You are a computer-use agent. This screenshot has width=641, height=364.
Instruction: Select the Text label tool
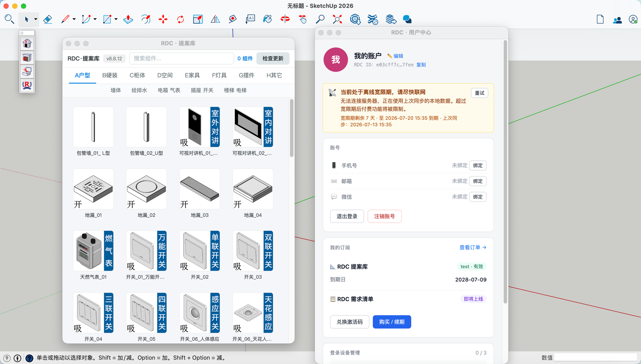(x=250, y=19)
